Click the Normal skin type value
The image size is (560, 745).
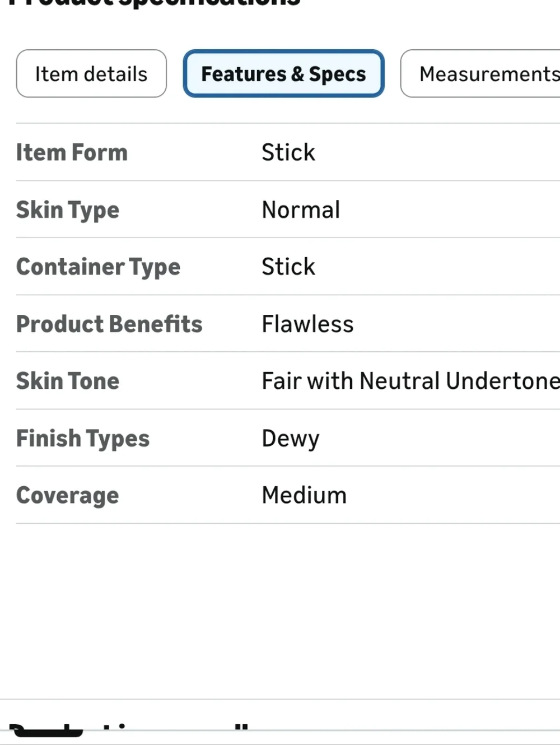(301, 210)
